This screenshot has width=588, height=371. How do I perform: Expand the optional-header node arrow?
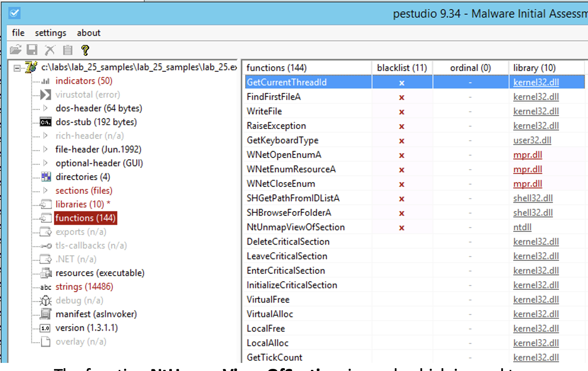[45, 163]
